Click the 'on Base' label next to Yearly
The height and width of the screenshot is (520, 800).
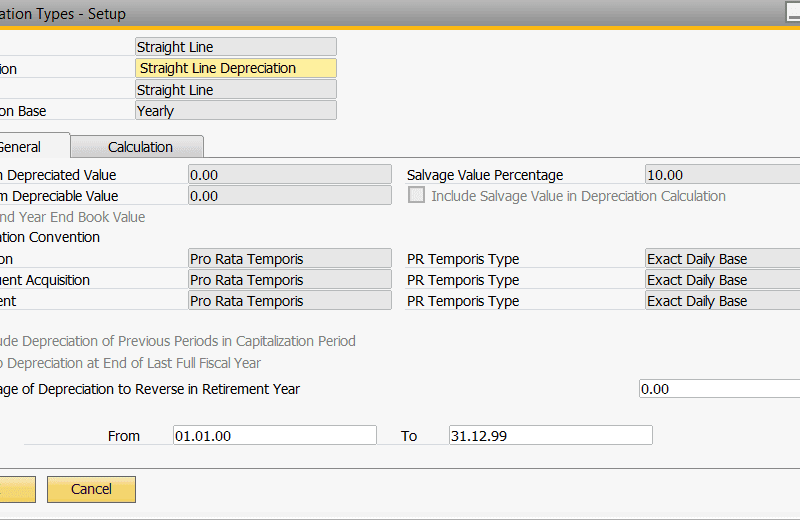pyautogui.click(x=23, y=111)
